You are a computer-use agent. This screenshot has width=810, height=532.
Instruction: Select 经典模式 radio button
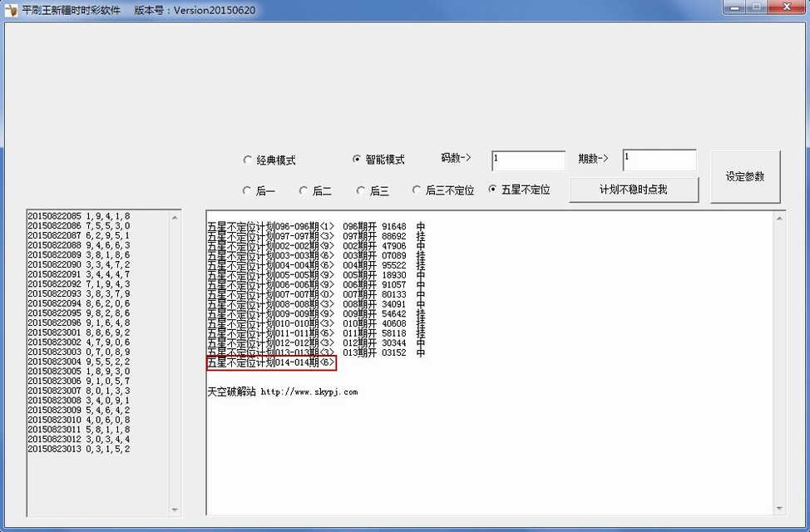pos(248,160)
